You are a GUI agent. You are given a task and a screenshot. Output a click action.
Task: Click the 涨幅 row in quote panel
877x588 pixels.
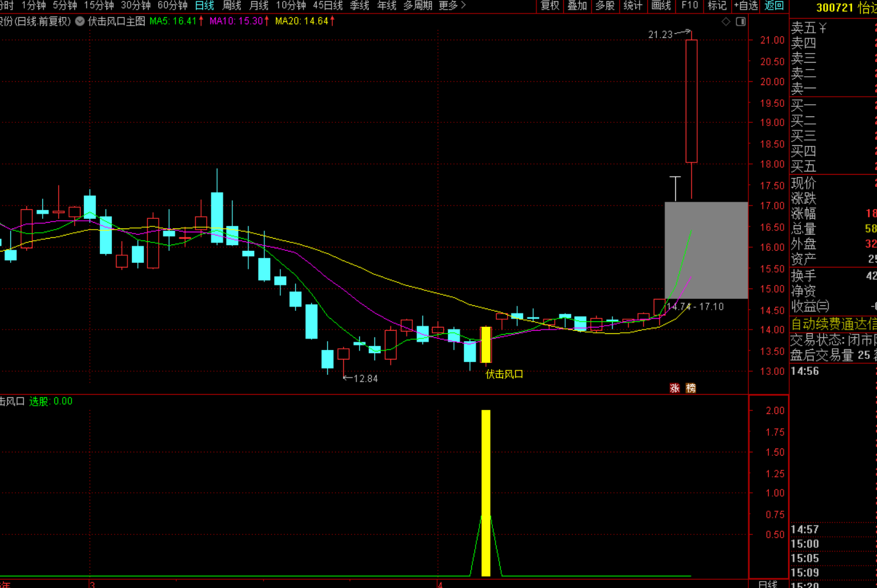pos(833,214)
